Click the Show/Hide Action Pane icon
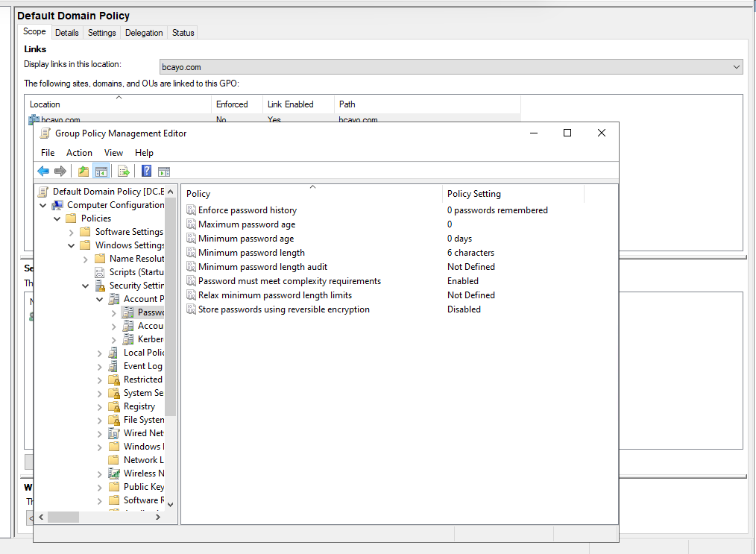Image resolution: width=756 pixels, height=554 pixels. click(164, 171)
